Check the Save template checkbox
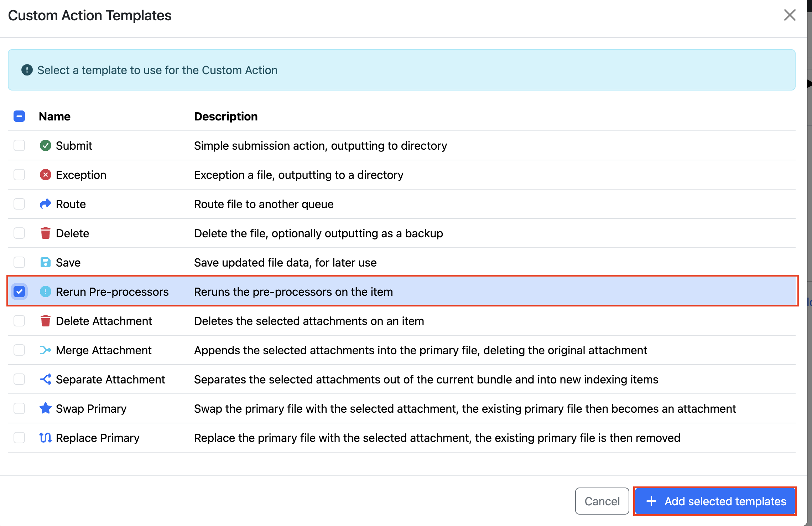The width and height of the screenshot is (812, 526). click(19, 262)
